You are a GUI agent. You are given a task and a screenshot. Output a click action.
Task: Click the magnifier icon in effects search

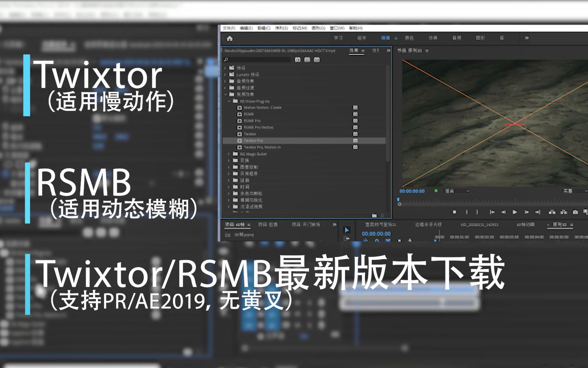click(x=226, y=60)
